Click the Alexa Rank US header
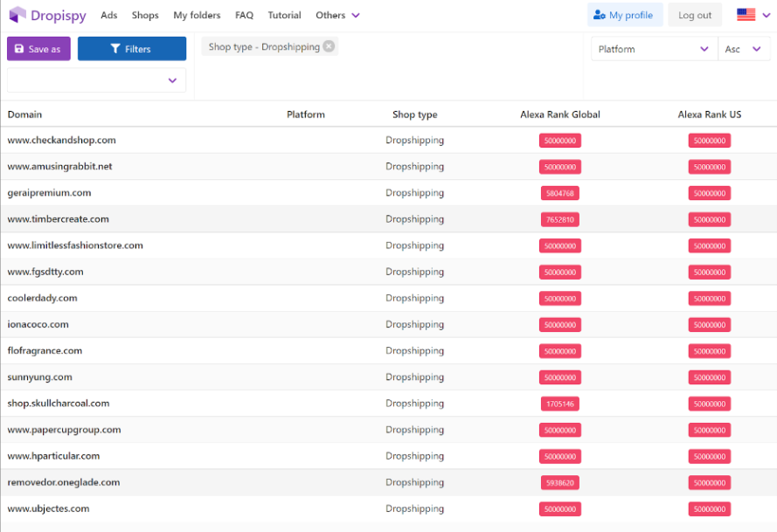This screenshot has height=532, width=777. click(x=710, y=114)
